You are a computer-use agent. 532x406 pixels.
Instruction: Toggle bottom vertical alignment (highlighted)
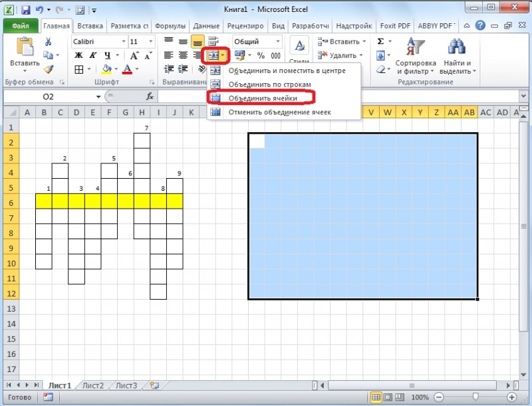point(198,41)
